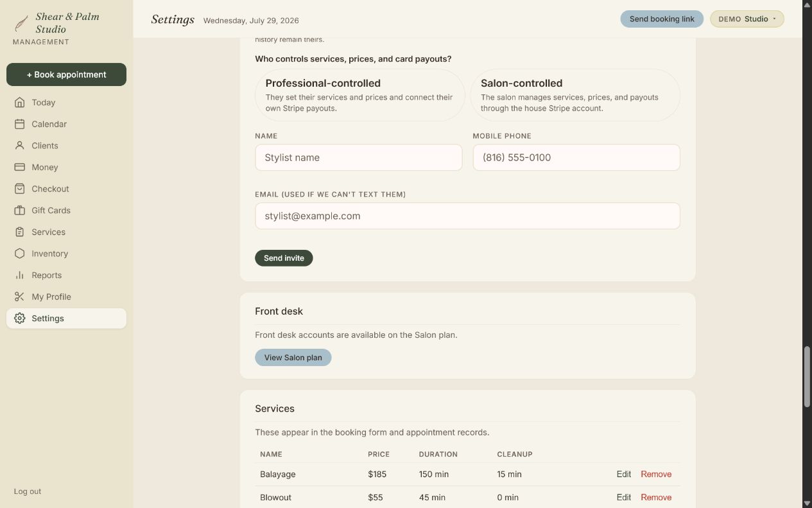
Task: Click the Send booking link button
Action: tap(662, 19)
